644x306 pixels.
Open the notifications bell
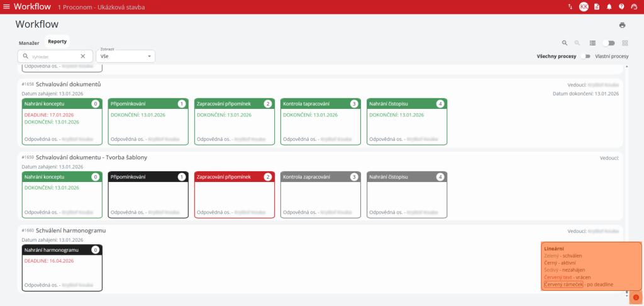pyautogui.click(x=609, y=7)
